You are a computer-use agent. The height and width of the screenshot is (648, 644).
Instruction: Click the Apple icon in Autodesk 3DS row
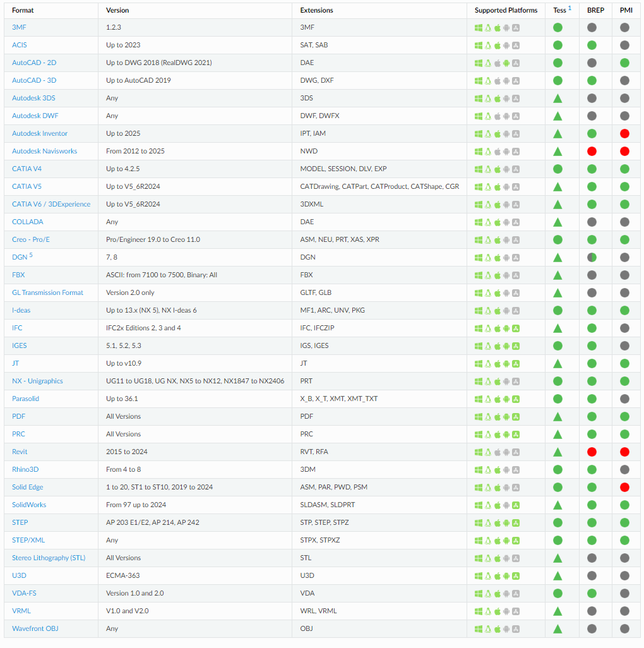click(x=498, y=99)
